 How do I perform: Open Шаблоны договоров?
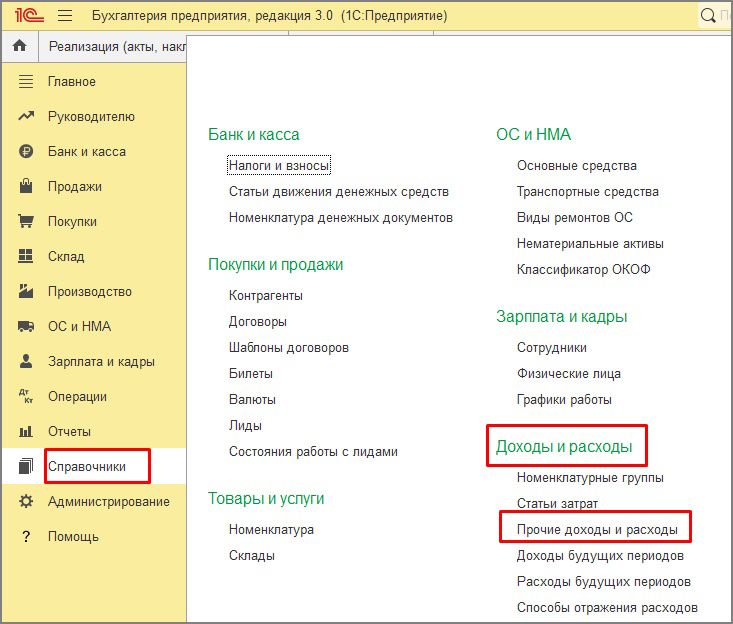(288, 347)
